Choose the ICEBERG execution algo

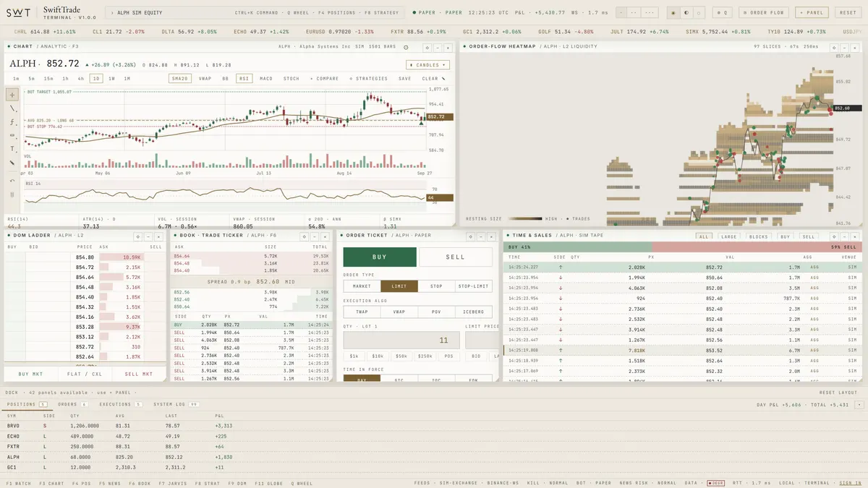(474, 312)
